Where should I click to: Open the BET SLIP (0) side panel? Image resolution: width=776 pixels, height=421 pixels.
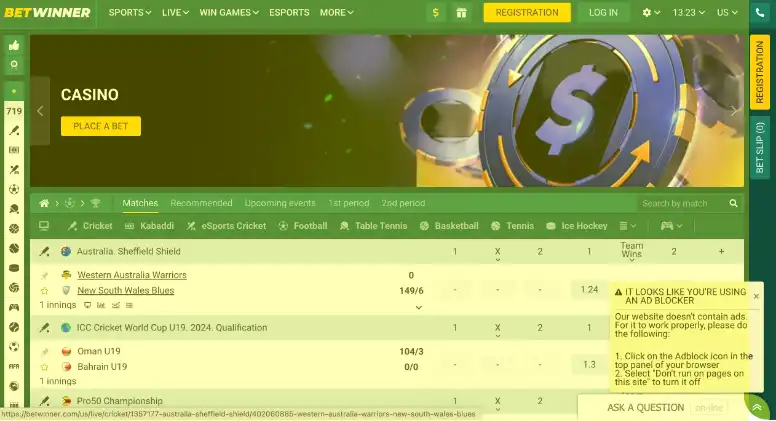pyautogui.click(x=760, y=148)
